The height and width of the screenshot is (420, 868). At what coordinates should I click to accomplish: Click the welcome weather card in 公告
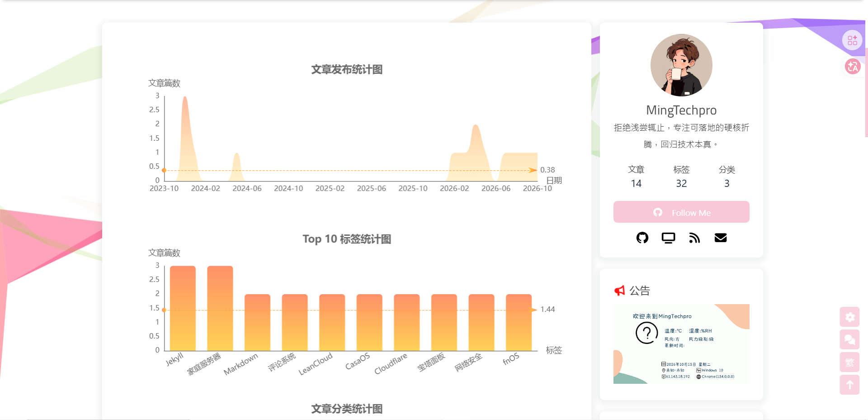(x=681, y=344)
